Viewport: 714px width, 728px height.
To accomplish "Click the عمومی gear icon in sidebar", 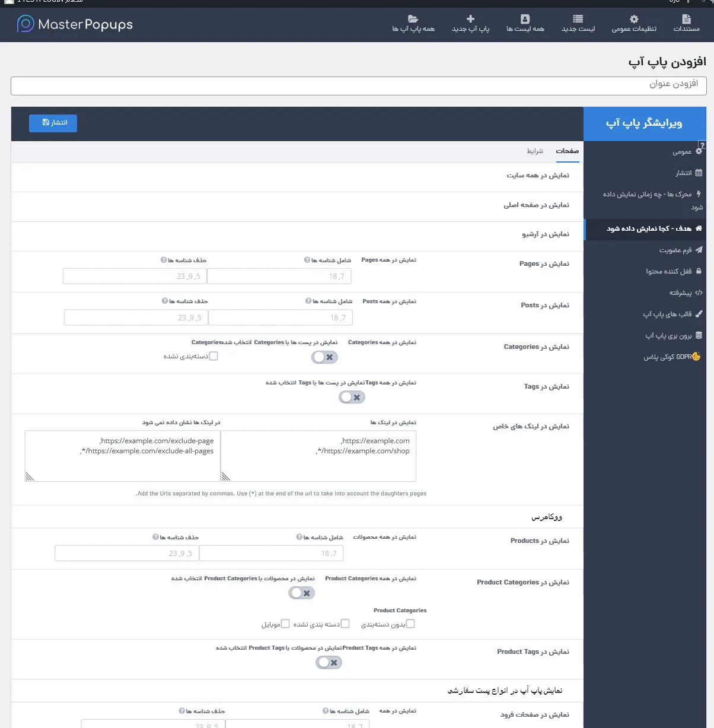I will coord(699,151).
